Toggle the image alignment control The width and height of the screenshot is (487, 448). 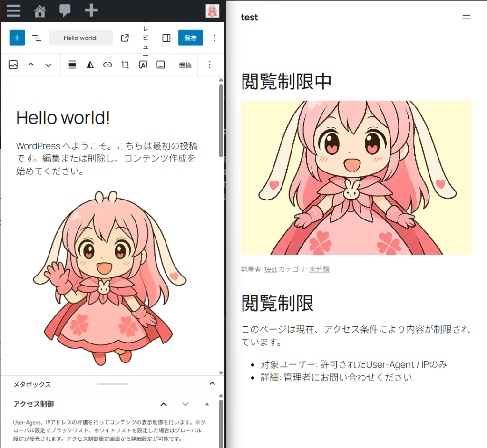pos(72,65)
